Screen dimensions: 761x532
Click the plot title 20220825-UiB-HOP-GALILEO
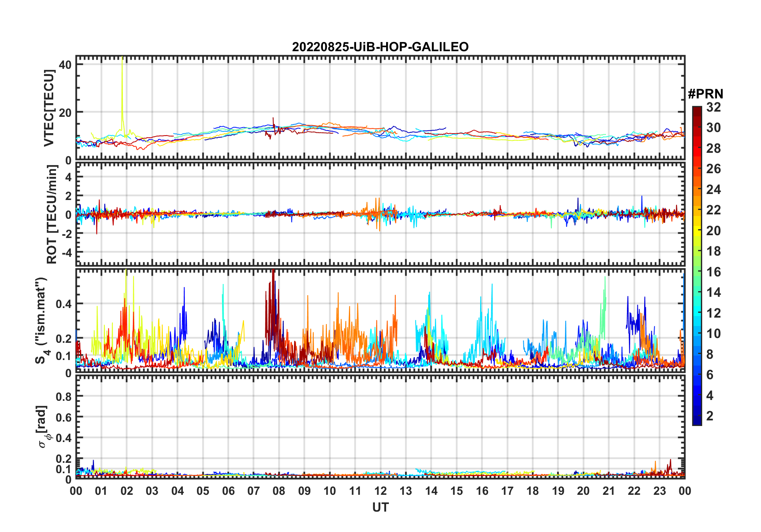pos(380,47)
